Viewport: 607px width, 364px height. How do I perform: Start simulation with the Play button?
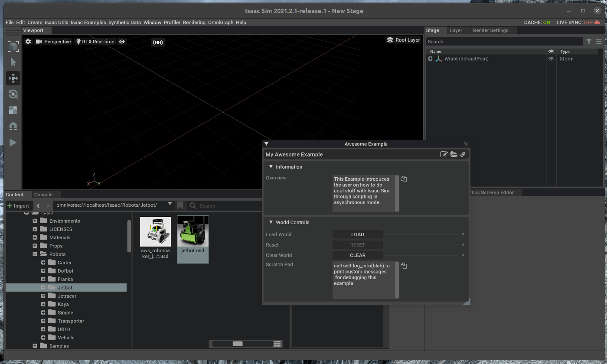point(13,143)
